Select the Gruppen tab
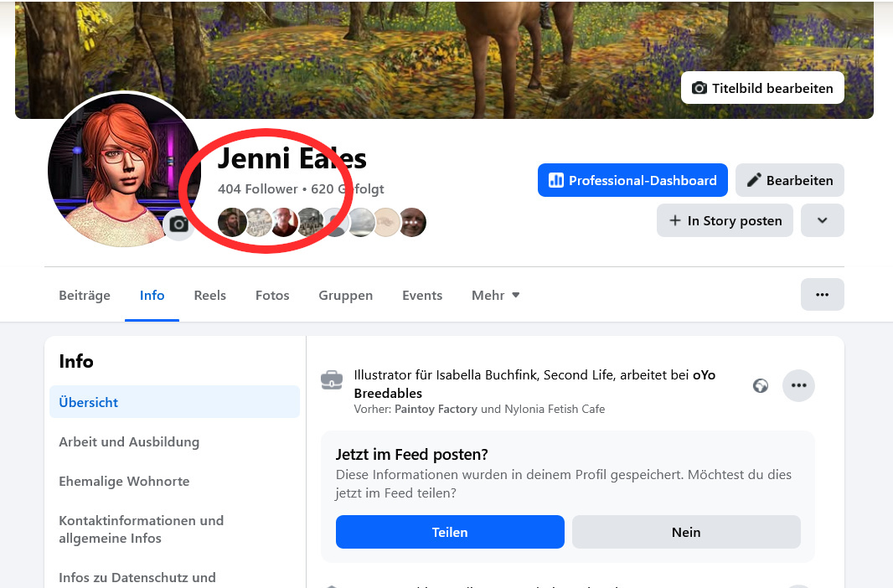893x588 pixels. [x=345, y=295]
